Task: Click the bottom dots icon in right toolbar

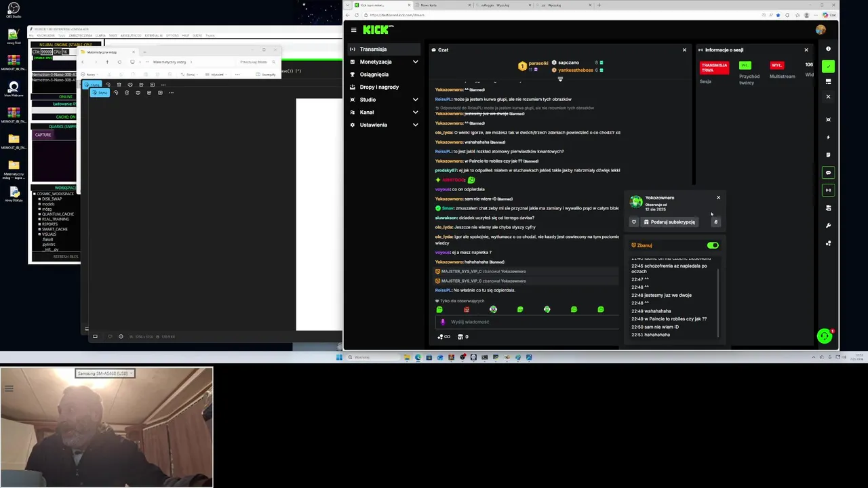Action: click(x=828, y=243)
